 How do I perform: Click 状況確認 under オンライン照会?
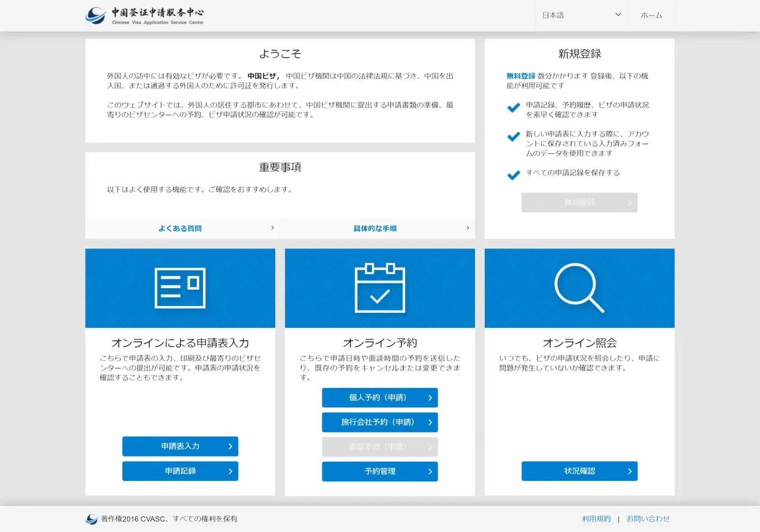pyautogui.click(x=579, y=471)
